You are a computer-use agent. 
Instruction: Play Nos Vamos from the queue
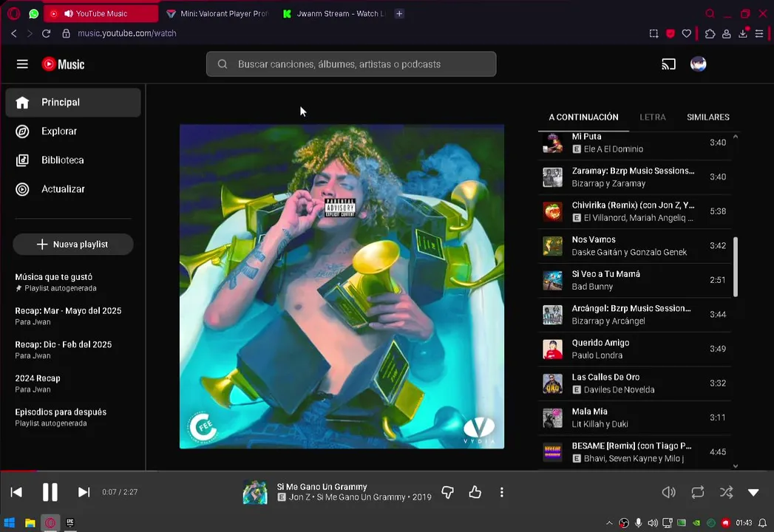pyautogui.click(x=634, y=245)
